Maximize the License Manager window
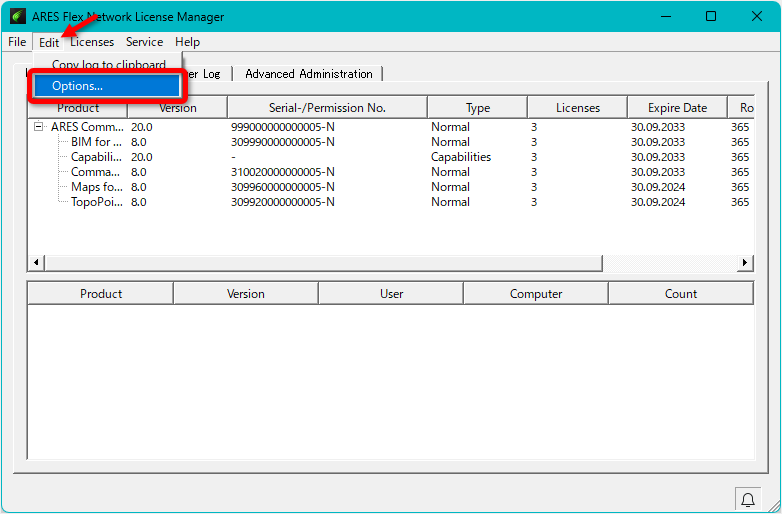This screenshot has width=782, height=514. click(711, 16)
